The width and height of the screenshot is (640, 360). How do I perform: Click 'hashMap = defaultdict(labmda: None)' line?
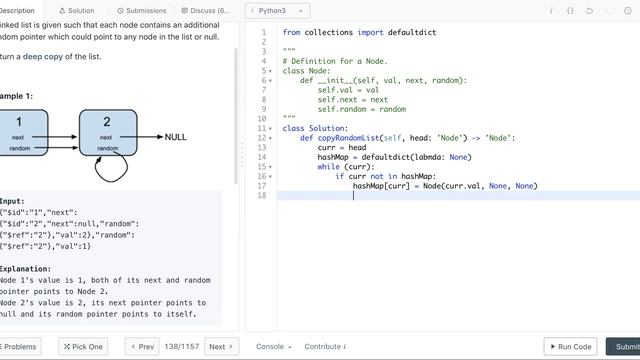[394, 157]
